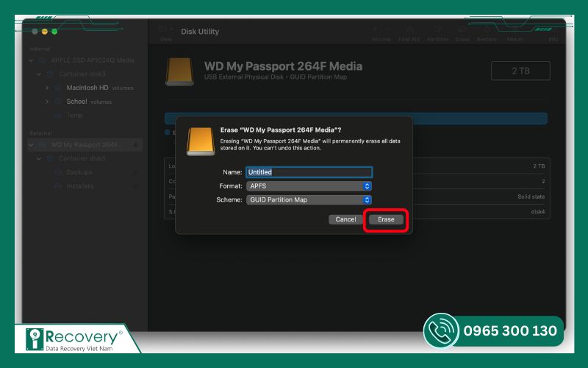Select School volume in sidebar
This screenshot has height=368, width=588.
click(x=77, y=102)
